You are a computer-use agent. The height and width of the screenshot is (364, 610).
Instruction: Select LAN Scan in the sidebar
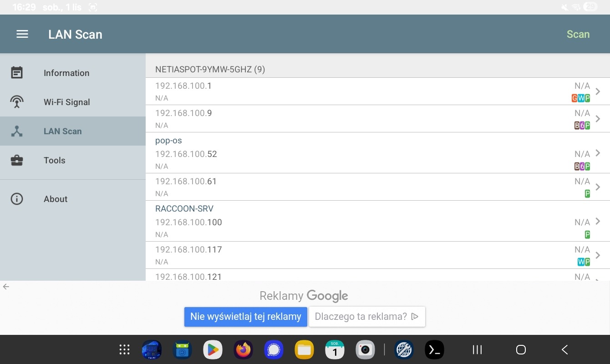click(x=63, y=131)
